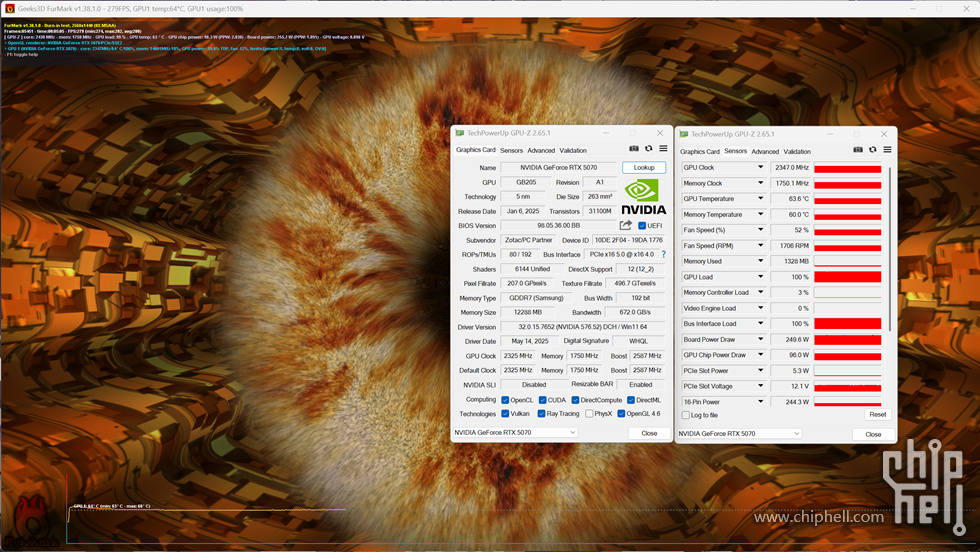
Task: Toggle the UEFI checkbox
Action: [642, 226]
